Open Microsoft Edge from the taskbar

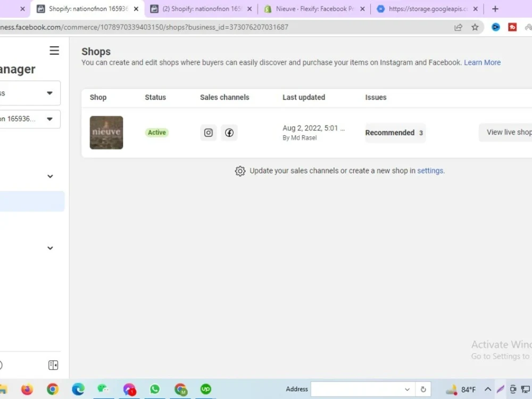(78, 389)
